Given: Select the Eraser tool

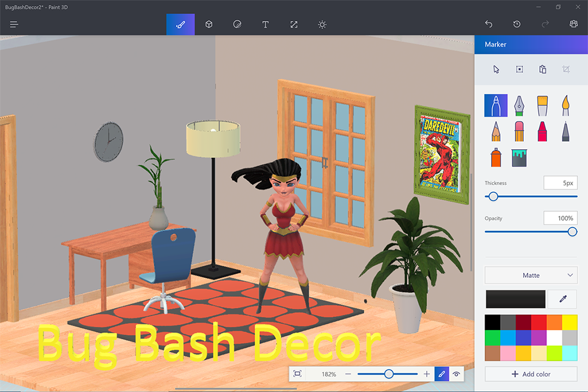Looking at the screenshot, I should click(x=519, y=131).
